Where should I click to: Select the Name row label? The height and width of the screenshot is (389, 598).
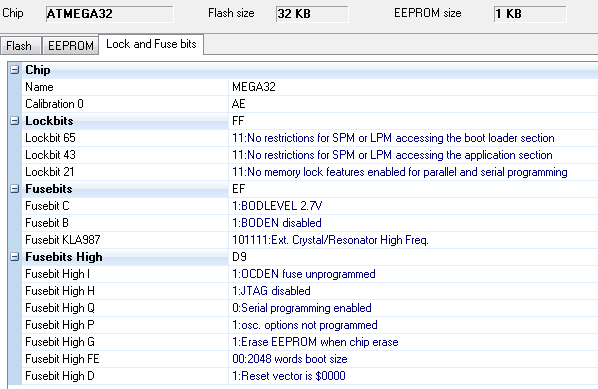click(x=39, y=87)
